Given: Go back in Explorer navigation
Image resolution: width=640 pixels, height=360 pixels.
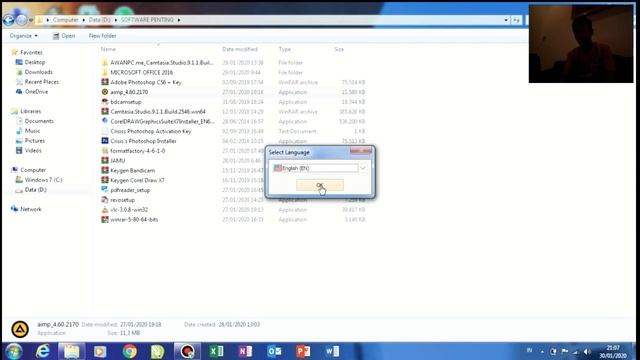Looking at the screenshot, I should tap(9, 20).
